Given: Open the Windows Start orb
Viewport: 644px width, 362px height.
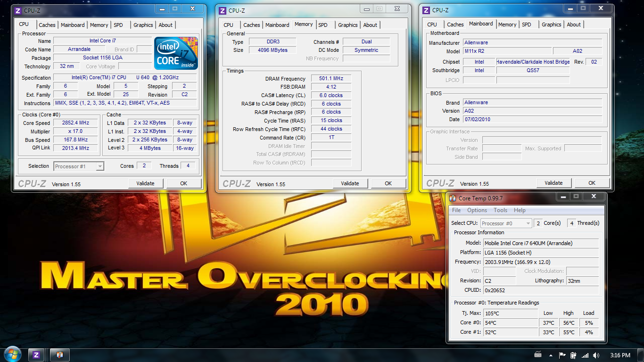Looking at the screenshot, I should click(12, 354).
